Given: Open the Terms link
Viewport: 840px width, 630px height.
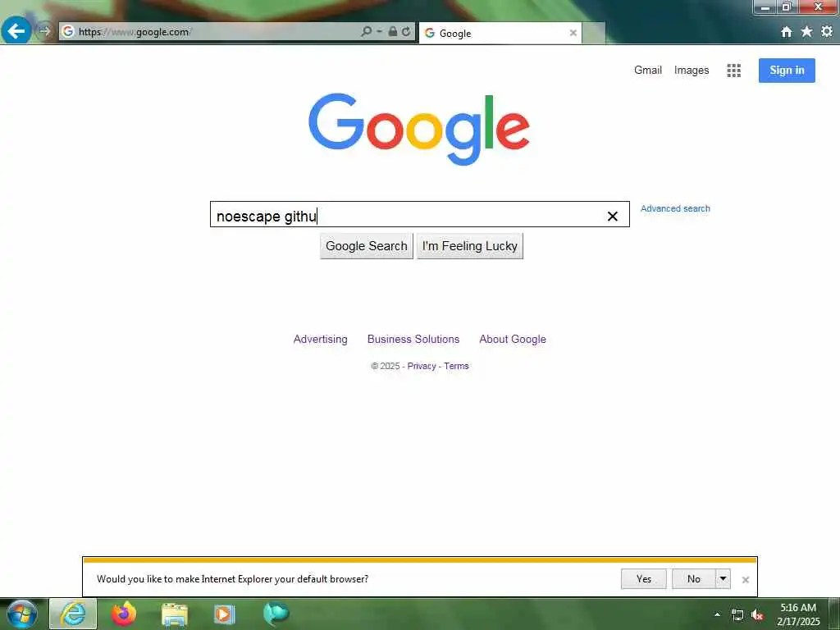Looking at the screenshot, I should click(x=456, y=366).
